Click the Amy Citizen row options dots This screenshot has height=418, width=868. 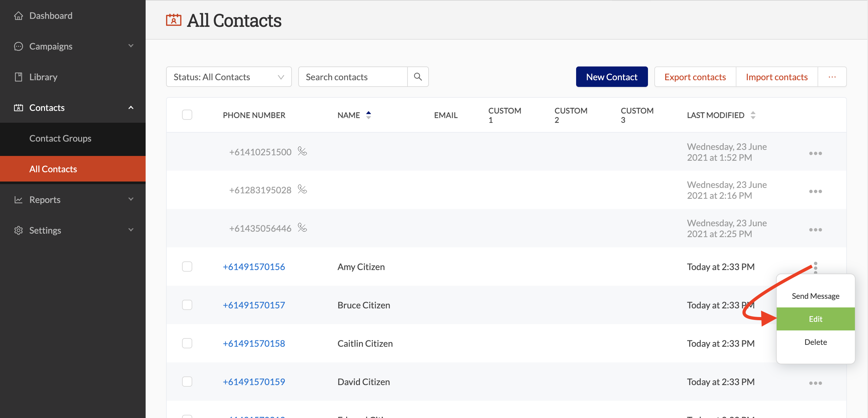pos(815,267)
